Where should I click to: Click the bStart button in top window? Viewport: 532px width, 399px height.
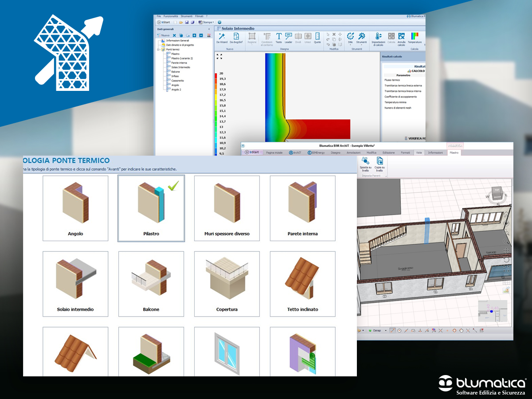(x=164, y=22)
